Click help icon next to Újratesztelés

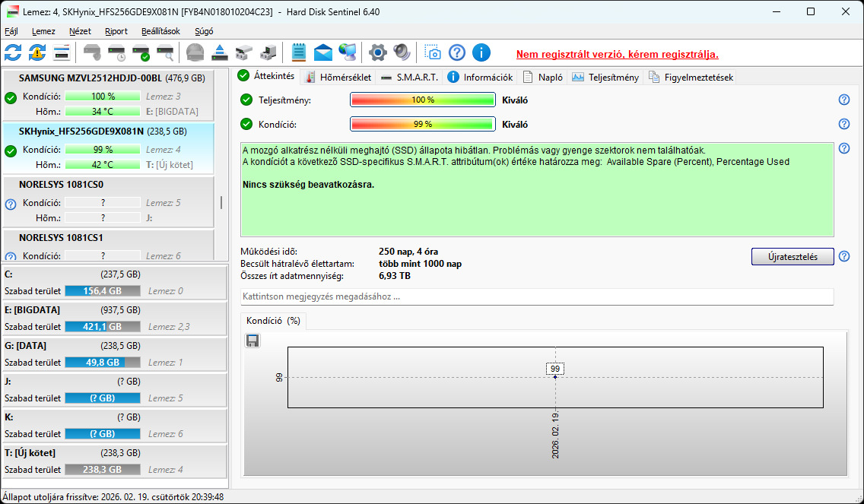[x=843, y=256]
